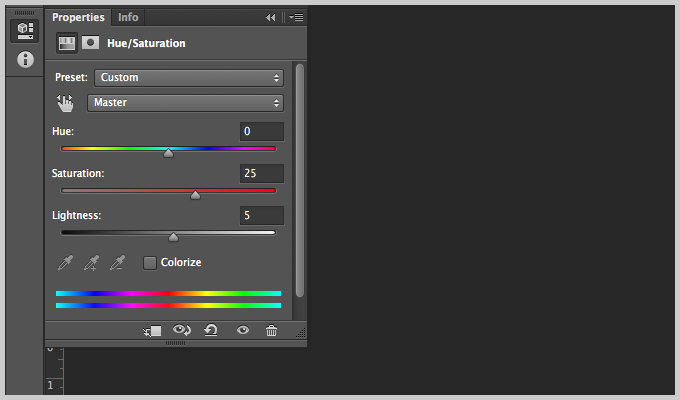Pick the Add to Sample eyedropper
Image resolution: width=680 pixels, height=400 pixels.
(92, 262)
